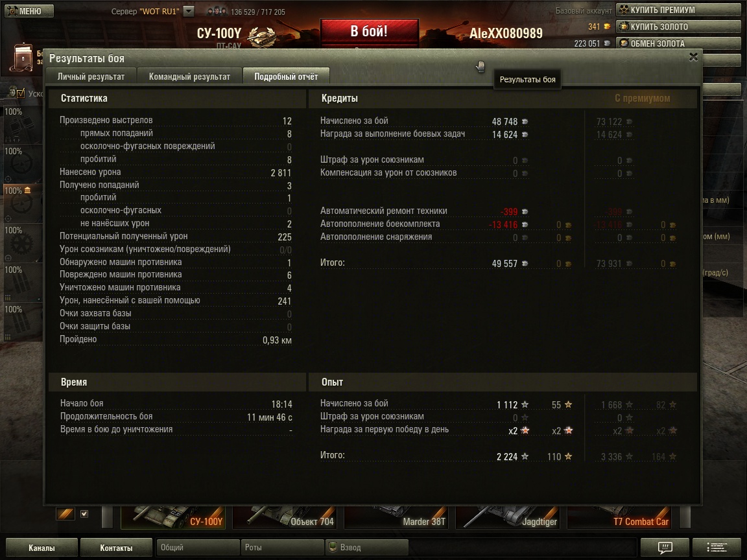Click the gold coins icon beside 341
The width and height of the screenshot is (747, 560).
point(607,27)
